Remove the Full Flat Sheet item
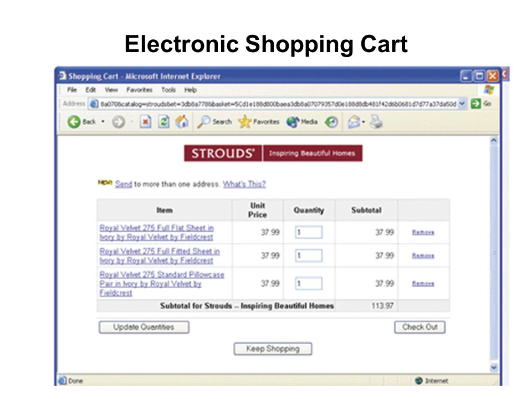 423,232
